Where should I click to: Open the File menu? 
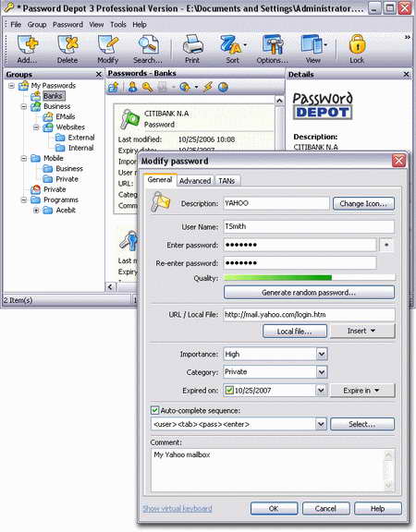(16, 25)
